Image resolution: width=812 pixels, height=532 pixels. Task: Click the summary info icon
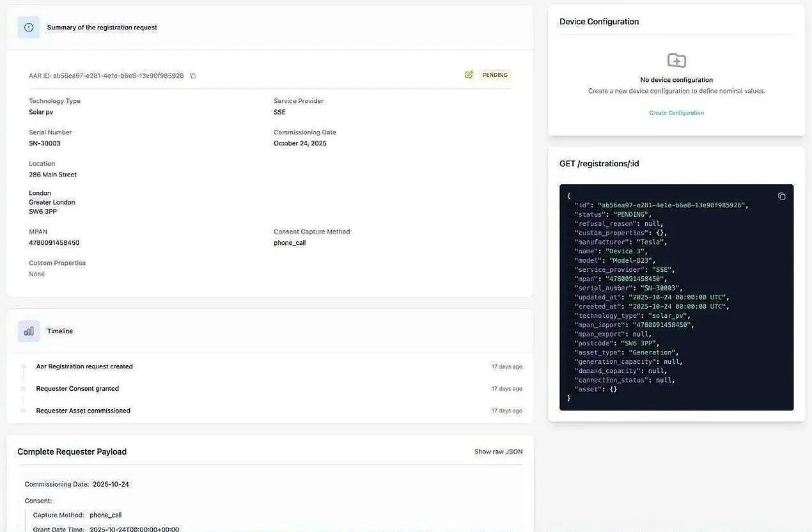click(29, 27)
